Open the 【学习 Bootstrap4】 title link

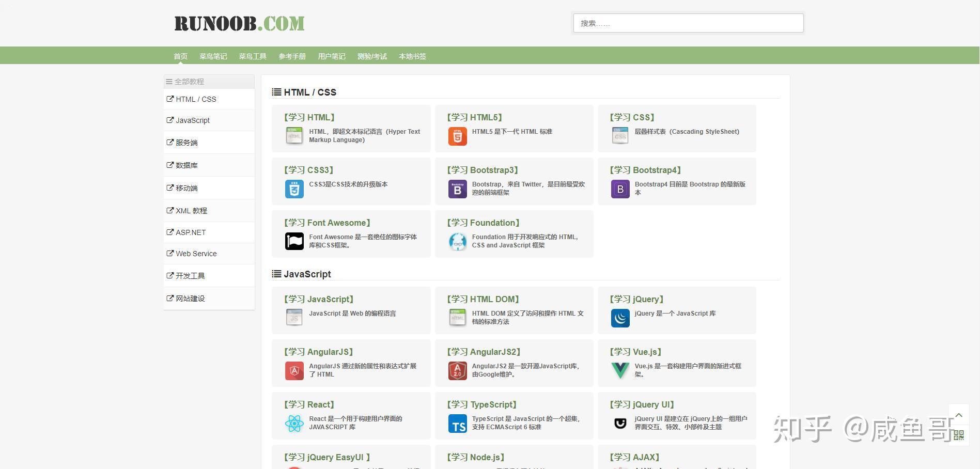coord(645,170)
